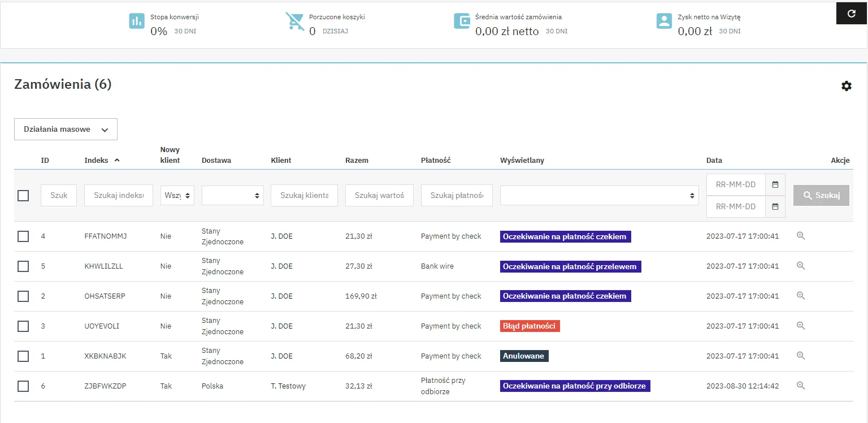Tick the checkbox for order KHWLILZLL
This screenshot has height=423, width=868.
click(23, 266)
